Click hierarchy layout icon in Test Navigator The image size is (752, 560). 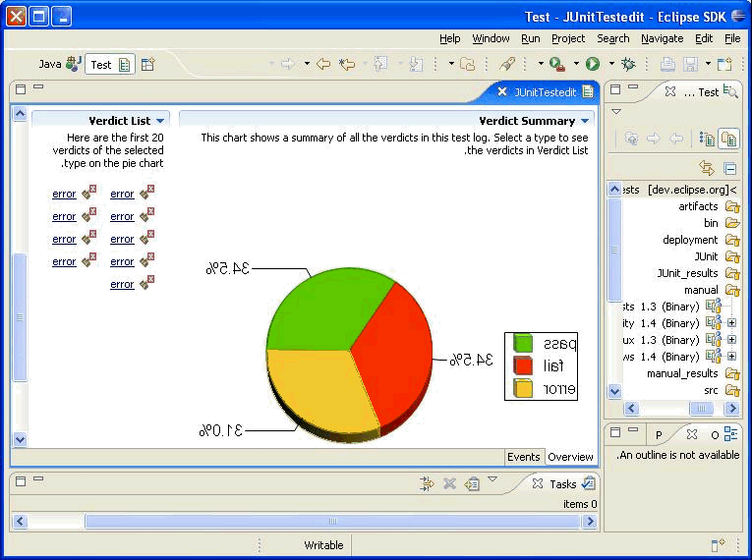[707, 140]
